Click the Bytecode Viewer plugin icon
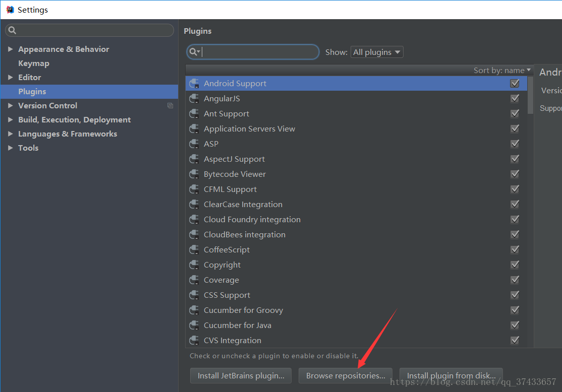 click(x=194, y=174)
